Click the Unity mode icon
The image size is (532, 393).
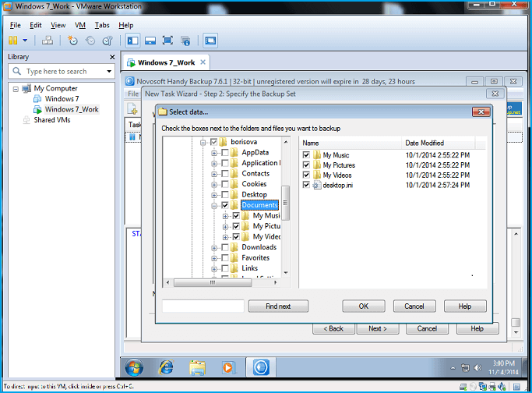point(185,41)
